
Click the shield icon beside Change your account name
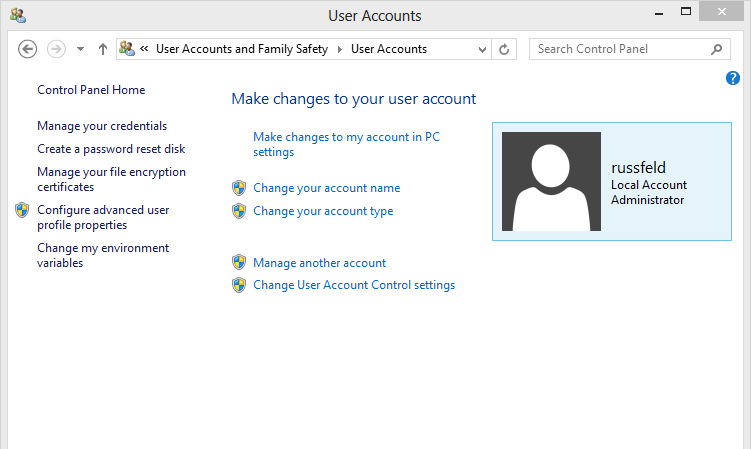click(x=239, y=188)
